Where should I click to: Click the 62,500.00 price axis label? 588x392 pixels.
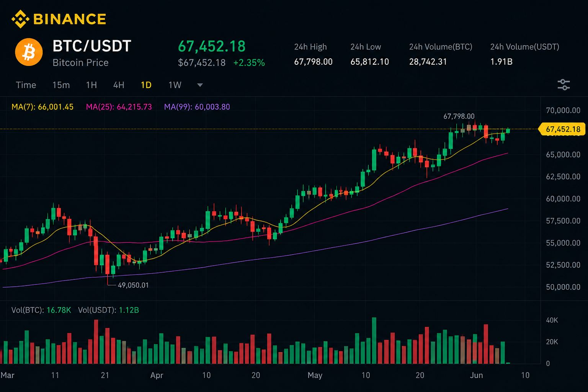[563, 176]
